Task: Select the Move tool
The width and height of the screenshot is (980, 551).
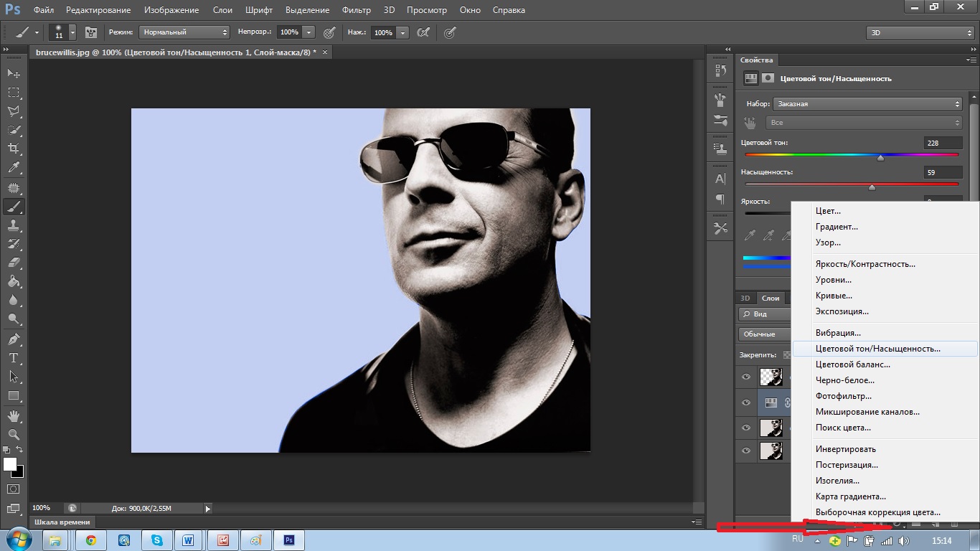Action: pyautogui.click(x=14, y=73)
